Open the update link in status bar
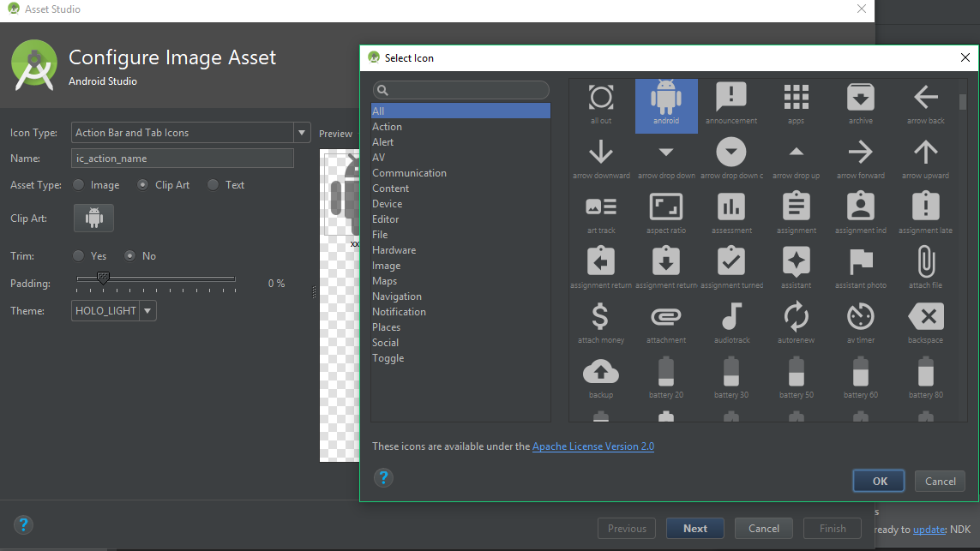The image size is (980, 551). click(929, 529)
